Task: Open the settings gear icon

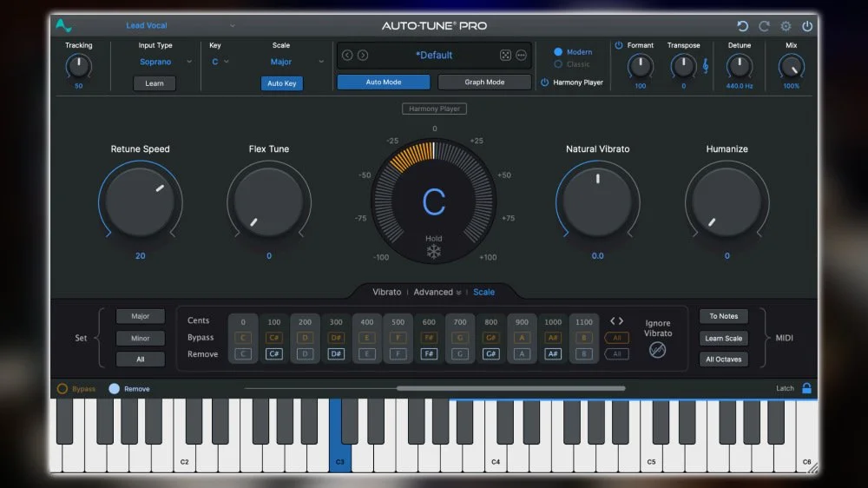Action: pos(786,26)
